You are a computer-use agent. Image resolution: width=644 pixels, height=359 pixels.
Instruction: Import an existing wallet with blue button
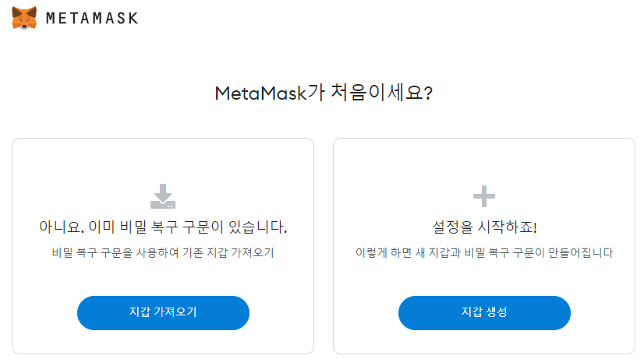[x=163, y=312]
